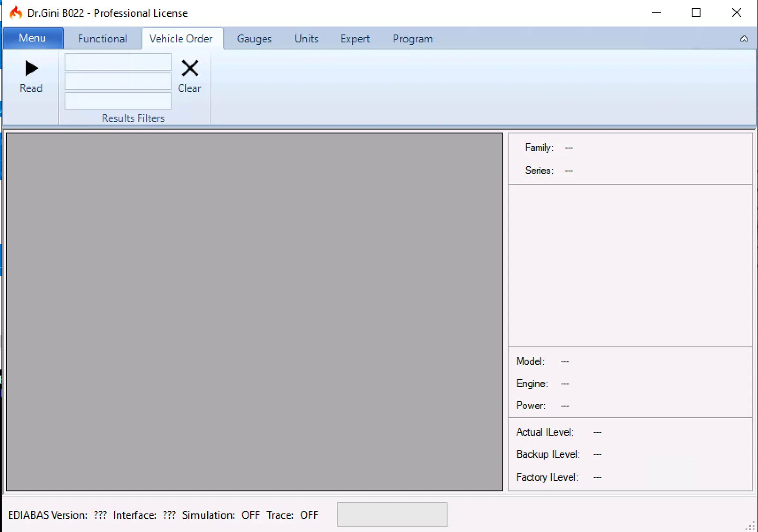Screen dimensions: 758x532
Task: Maximize the Dr.Gini window
Action: point(696,13)
